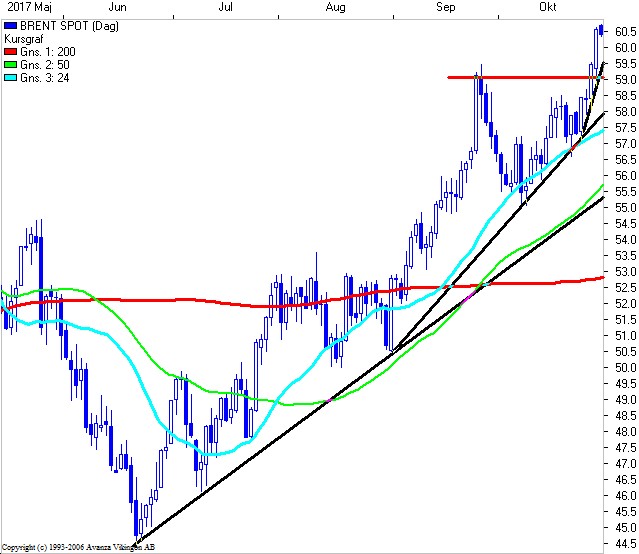Click the 52.5 price axis value
This screenshot has height=554, width=639.
point(626,288)
